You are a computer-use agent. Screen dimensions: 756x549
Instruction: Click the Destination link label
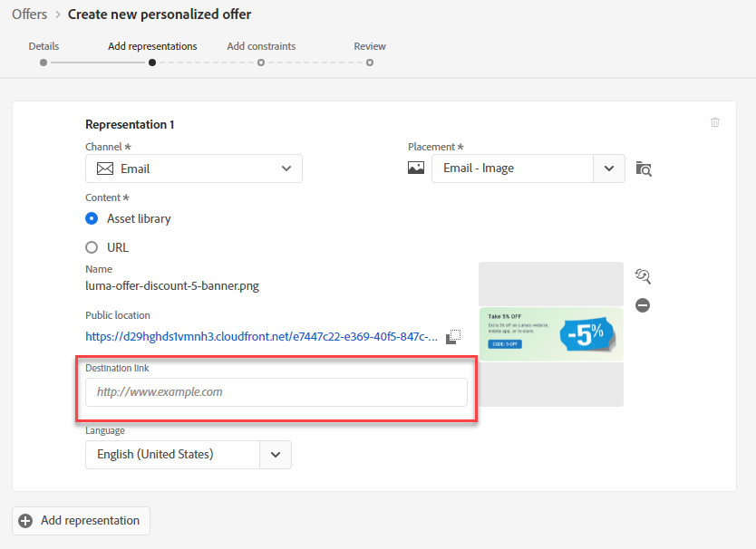click(117, 368)
